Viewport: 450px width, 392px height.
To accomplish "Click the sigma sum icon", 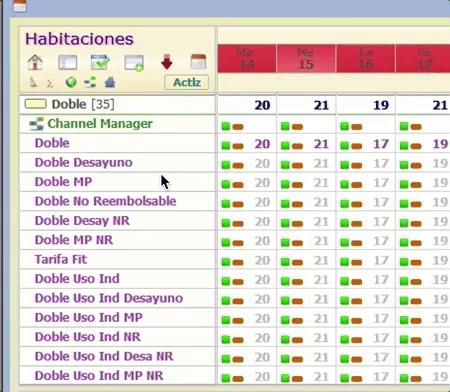I will click(x=50, y=83).
